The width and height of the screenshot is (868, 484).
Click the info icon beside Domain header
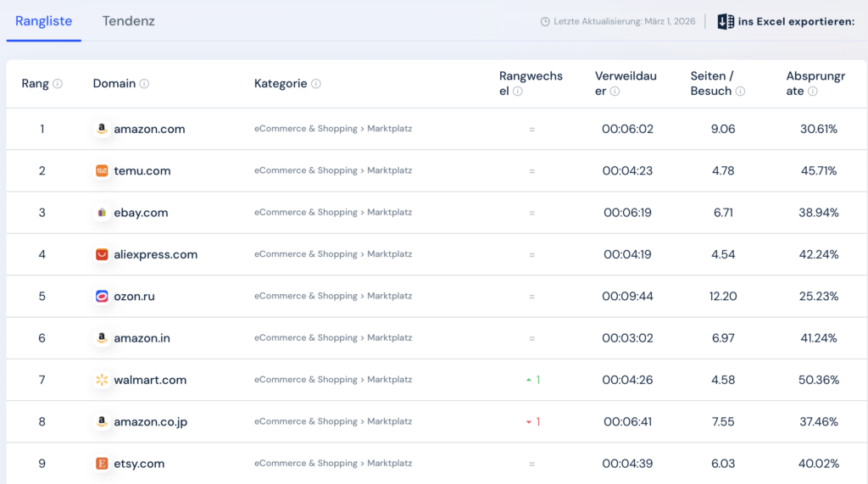coord(144,84)
